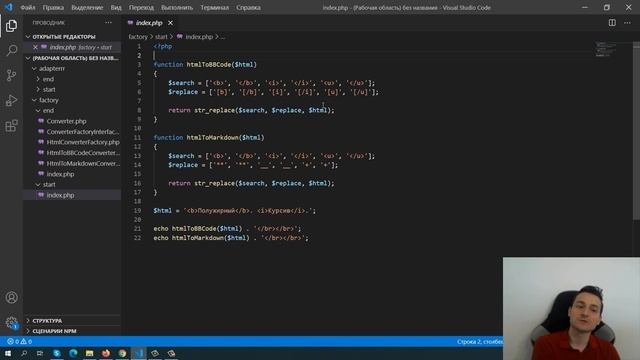This screenshot has height=360, width=640.
Task: Open the Extensions view
Action: click(x=11, y=125)
